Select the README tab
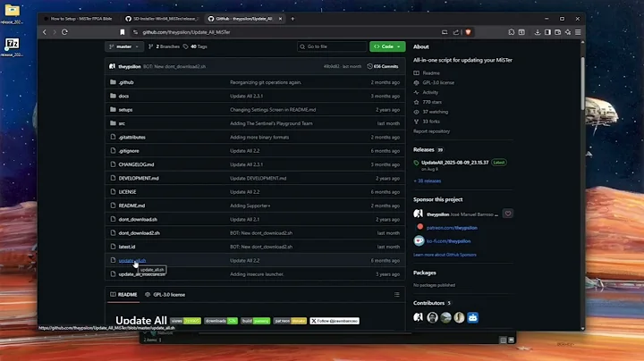This screenshot has height=361, width=644. 123,295
